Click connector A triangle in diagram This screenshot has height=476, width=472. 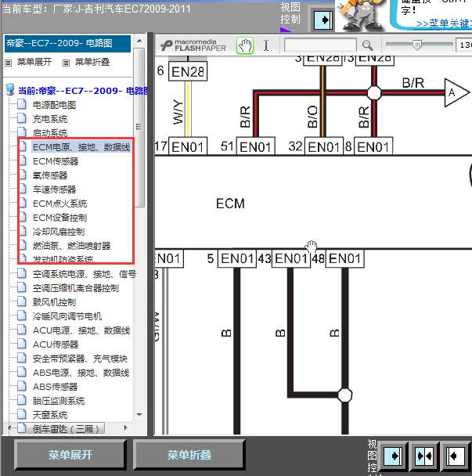[456, 92]
